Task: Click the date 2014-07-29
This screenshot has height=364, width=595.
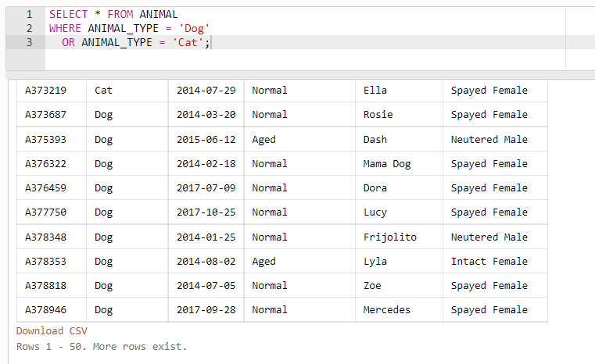Action: point(206,91)
